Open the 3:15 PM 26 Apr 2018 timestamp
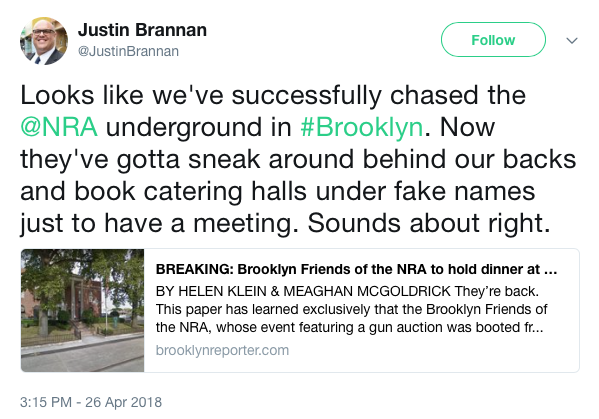This screenshot has height=419, width=599. [x=91, y=402]
